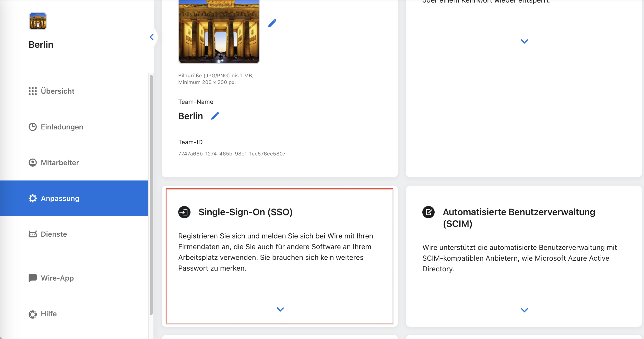Open Wire-App from the sidebar
This screenshot has width=644, height=339.
click(x=74, y=278)
